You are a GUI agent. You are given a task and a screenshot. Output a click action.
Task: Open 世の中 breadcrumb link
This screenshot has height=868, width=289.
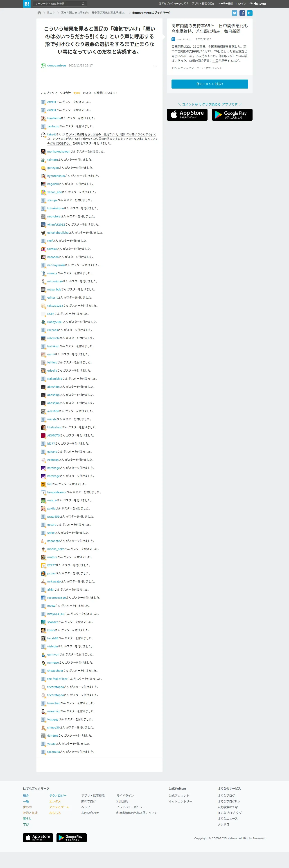coord(51,13)
